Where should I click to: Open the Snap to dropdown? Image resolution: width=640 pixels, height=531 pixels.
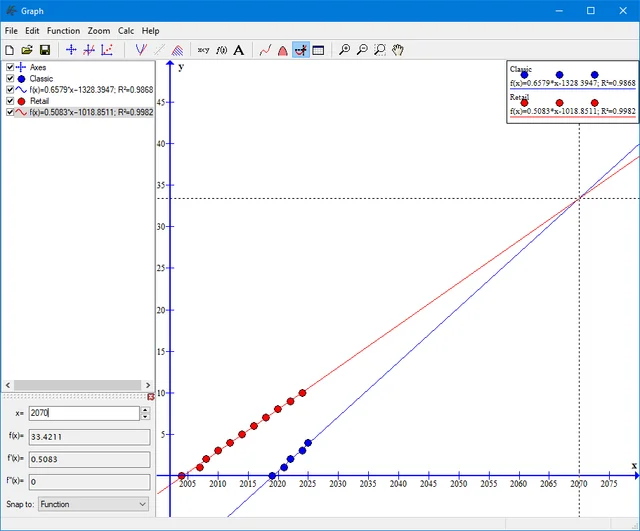[x=92, y=504]
